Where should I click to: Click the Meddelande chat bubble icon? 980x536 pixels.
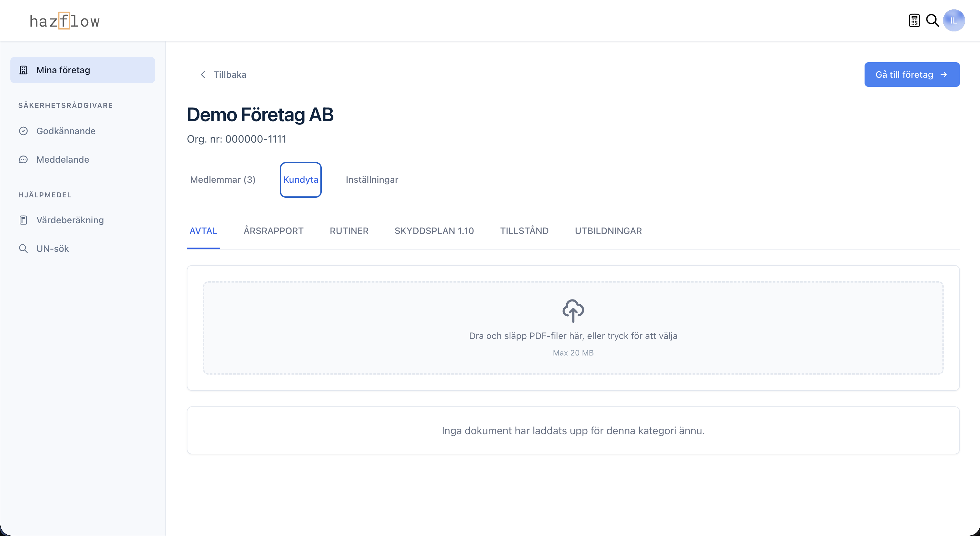click(x=23, y=159)
